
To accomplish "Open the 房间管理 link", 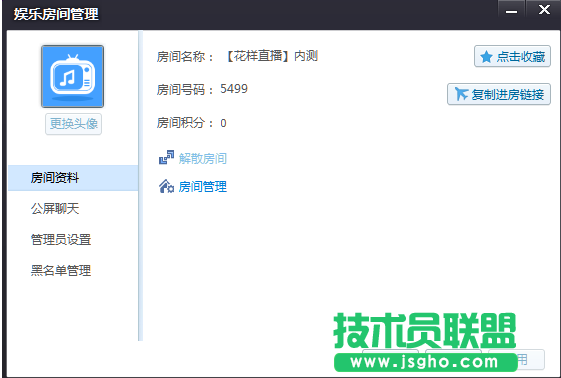I will click(x=203, y=186).
